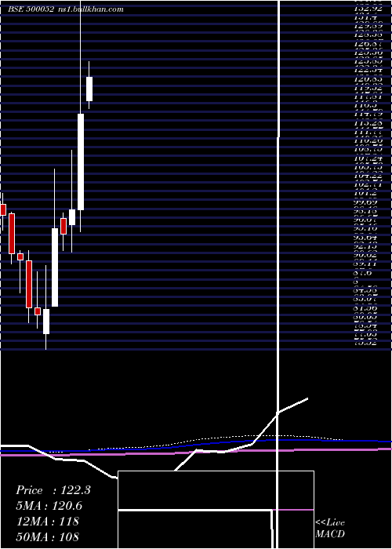The image size is (392, 549).
Task: Select the 12MA : 118 readout
Action: (48, 522)
